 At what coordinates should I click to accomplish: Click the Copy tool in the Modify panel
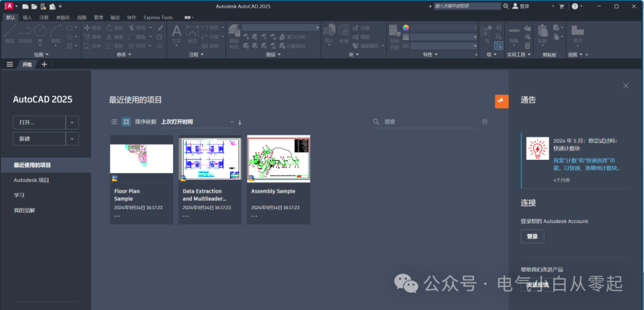tap(92, 37)
